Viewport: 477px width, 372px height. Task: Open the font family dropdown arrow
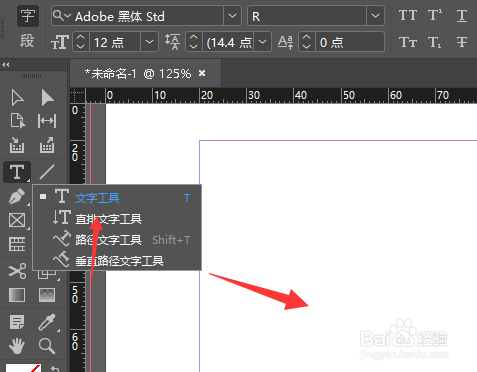click(232, 16)
